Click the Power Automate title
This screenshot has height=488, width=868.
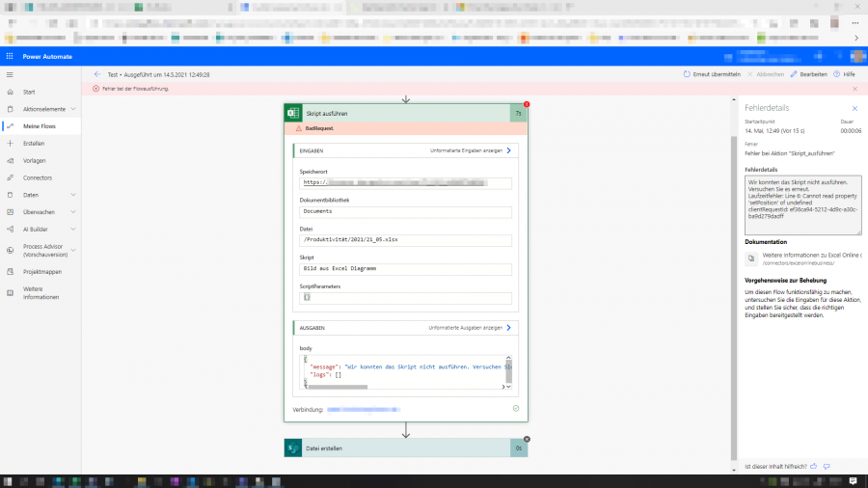[x=47, y=57]
